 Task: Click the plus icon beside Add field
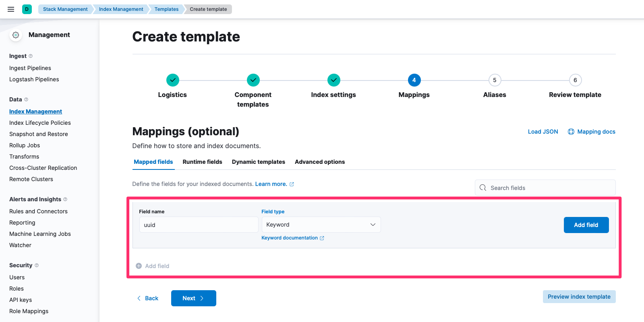139,266
